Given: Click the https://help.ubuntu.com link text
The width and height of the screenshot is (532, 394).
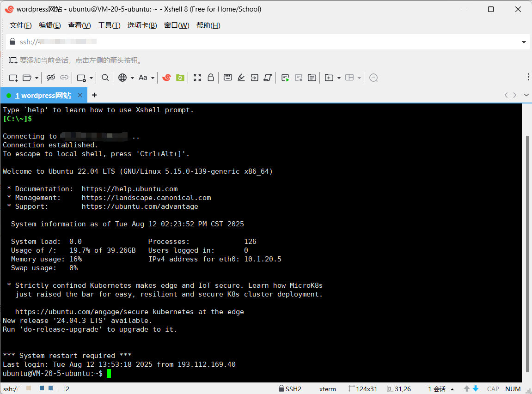Looking at the screenshot, I should [x=129, y=189].
